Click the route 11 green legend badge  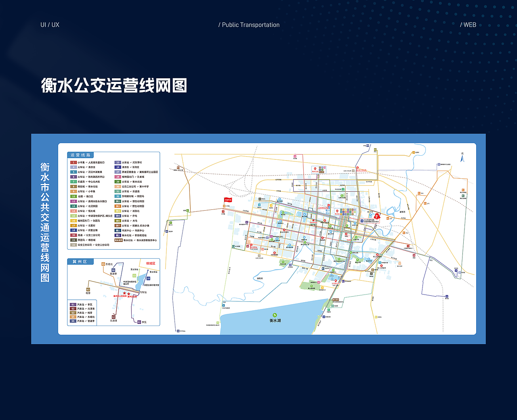tap(74, 196)
